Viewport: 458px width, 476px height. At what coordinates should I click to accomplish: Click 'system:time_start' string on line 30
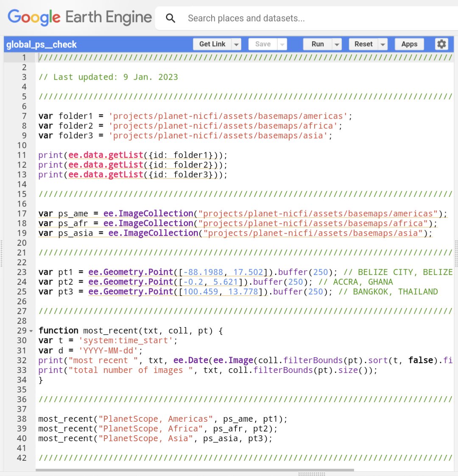[x=126, y=341]
